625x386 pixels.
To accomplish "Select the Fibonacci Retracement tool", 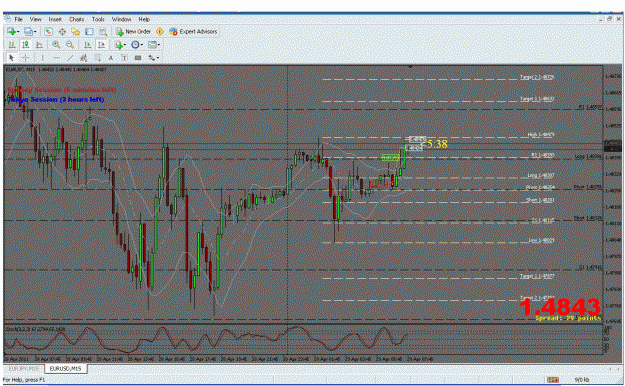I will [x=97, y=58].
